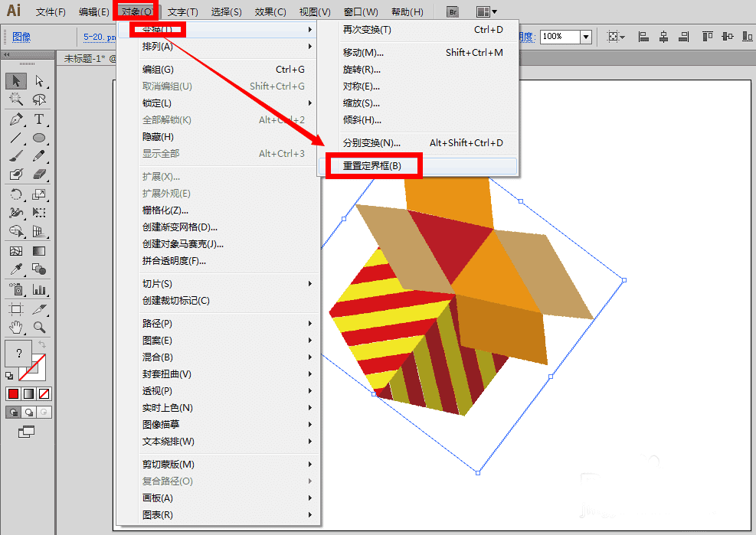Select the Scale tool
756x535 pixels.
point(39,194)
